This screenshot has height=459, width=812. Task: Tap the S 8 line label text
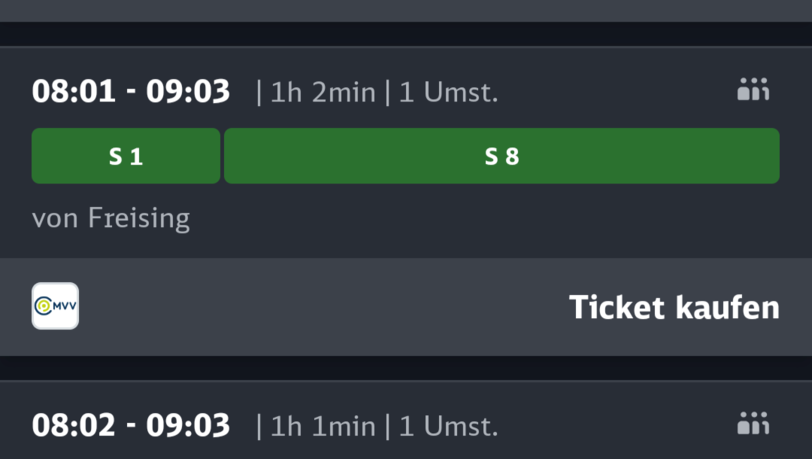coord(502,156)
